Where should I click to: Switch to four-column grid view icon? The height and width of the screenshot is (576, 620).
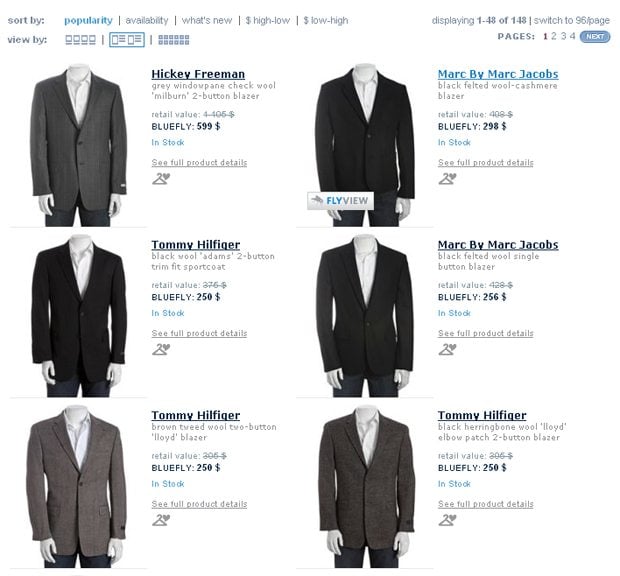coord(80,40)
